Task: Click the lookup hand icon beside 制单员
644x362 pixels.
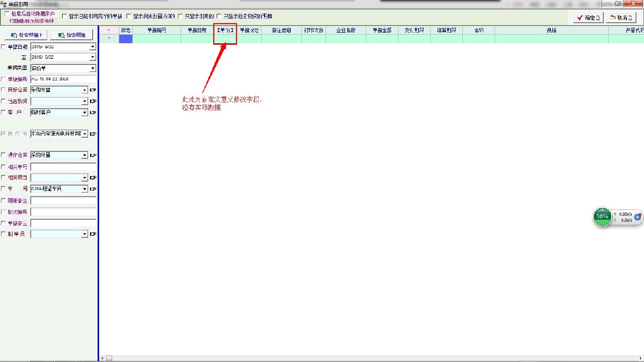Action: [93, 234]
